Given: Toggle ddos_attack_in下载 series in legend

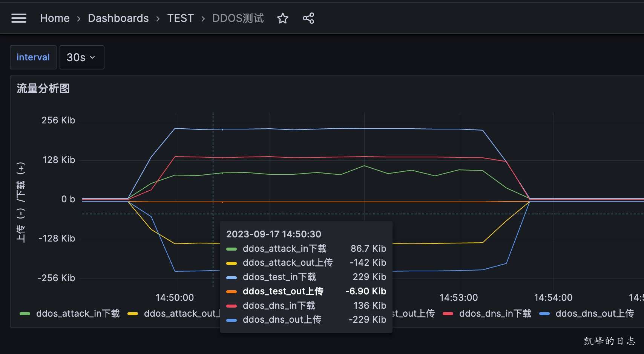Looking at the screenshot, I should click(x=78, y=314).
